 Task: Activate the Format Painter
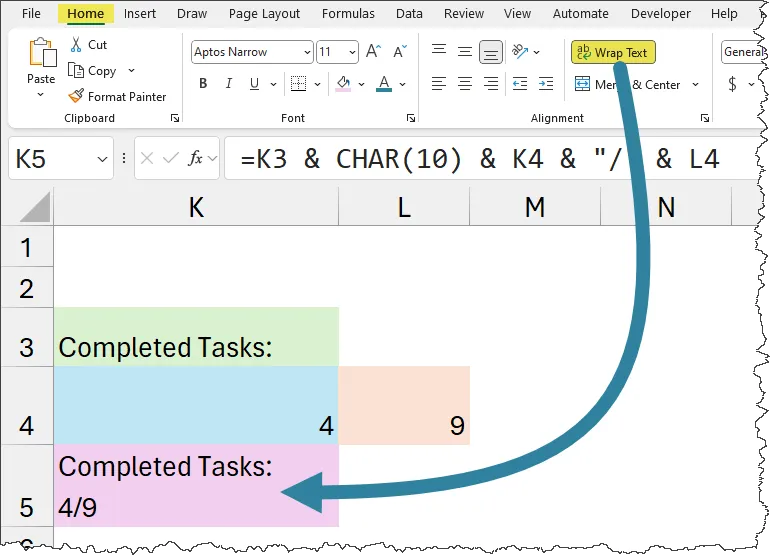coord(117,97)
